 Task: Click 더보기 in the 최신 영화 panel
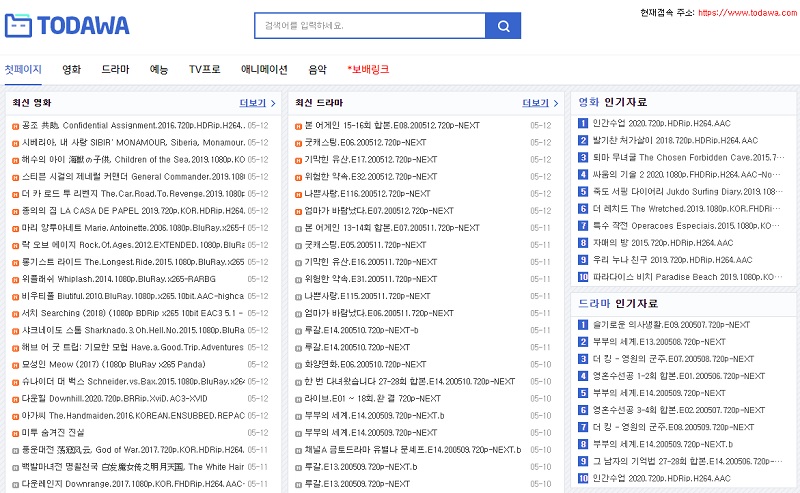253,103
